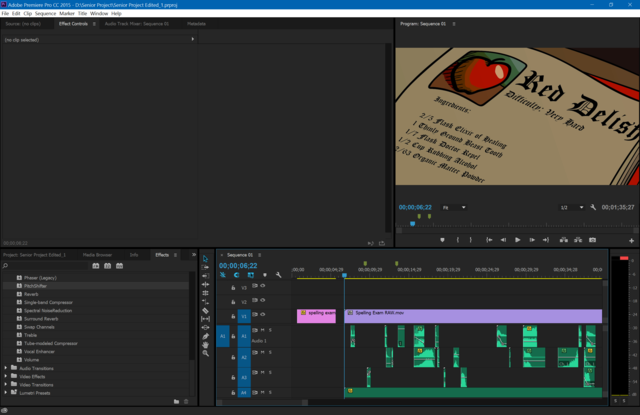Click the Extract button in Program monitor
This screenshot has width=640, height=415.
[x=578, y=240]
